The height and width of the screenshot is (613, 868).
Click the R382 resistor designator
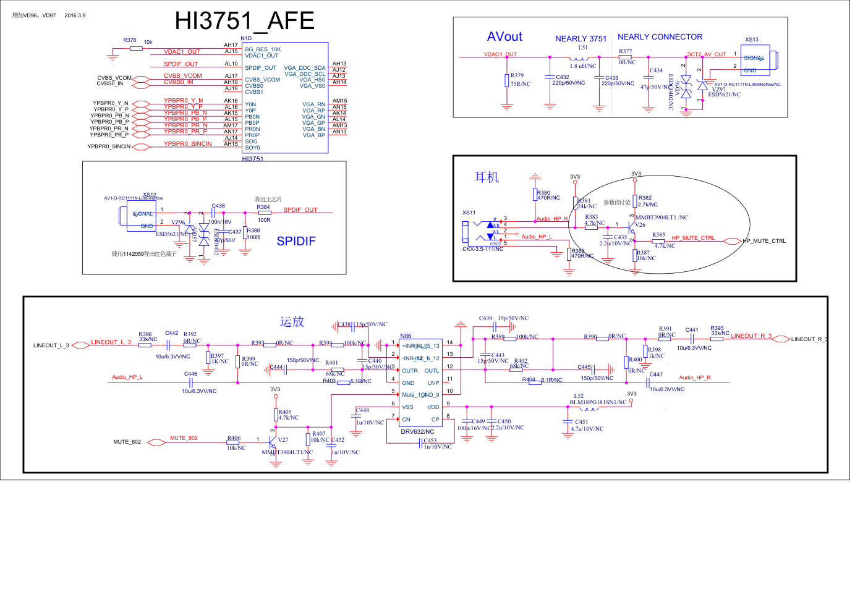(645, 198)
